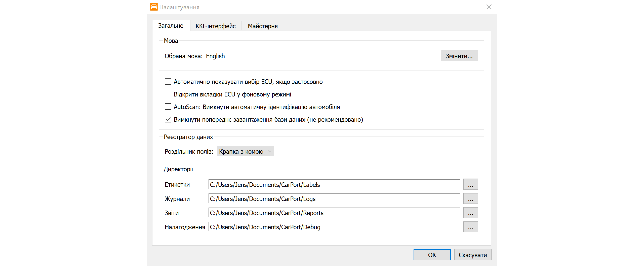Expand the Роздільник полів dropdown
The height and width of the screenshot is (266, 644).
pos(245,151)
